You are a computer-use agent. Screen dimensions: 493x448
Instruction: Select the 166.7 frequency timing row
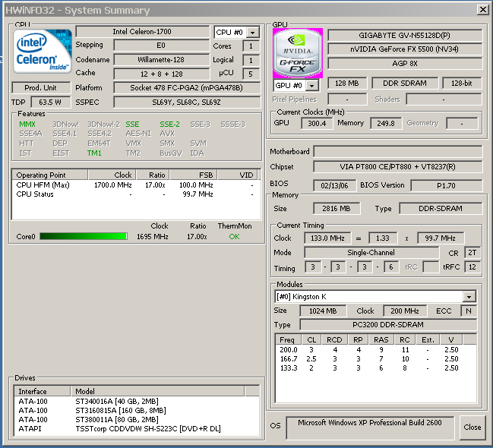coord(376,359)
